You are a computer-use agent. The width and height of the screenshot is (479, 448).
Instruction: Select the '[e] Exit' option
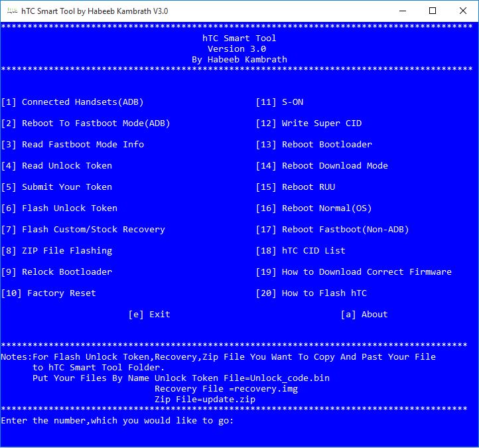[x=149, y=315]
